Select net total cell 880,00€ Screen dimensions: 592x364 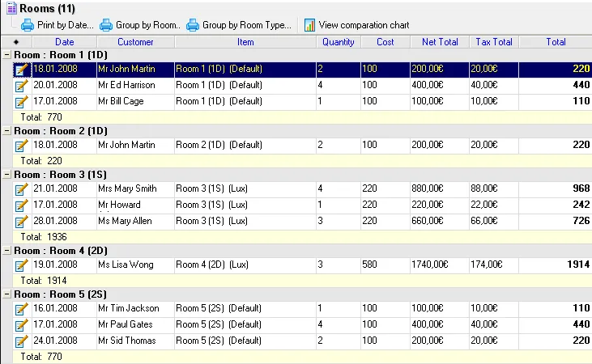tap(440, 188)
